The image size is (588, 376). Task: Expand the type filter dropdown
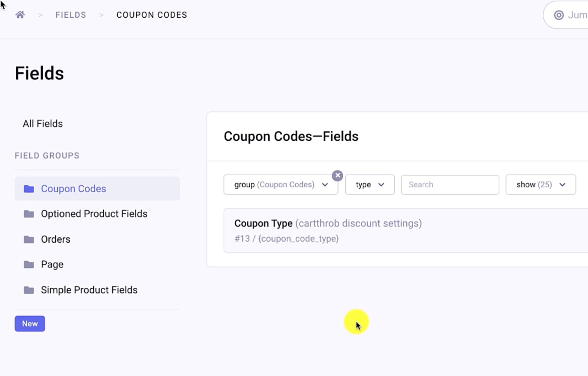(x=369, y=185)
